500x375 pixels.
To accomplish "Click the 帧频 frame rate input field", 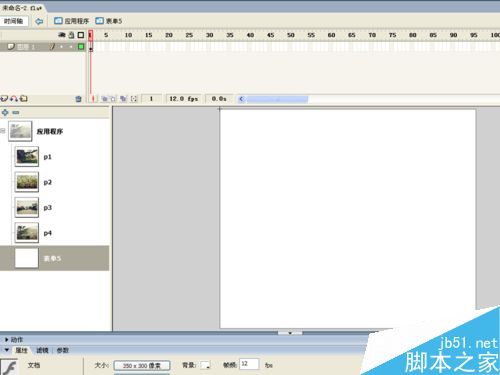I will pos(249,364).
